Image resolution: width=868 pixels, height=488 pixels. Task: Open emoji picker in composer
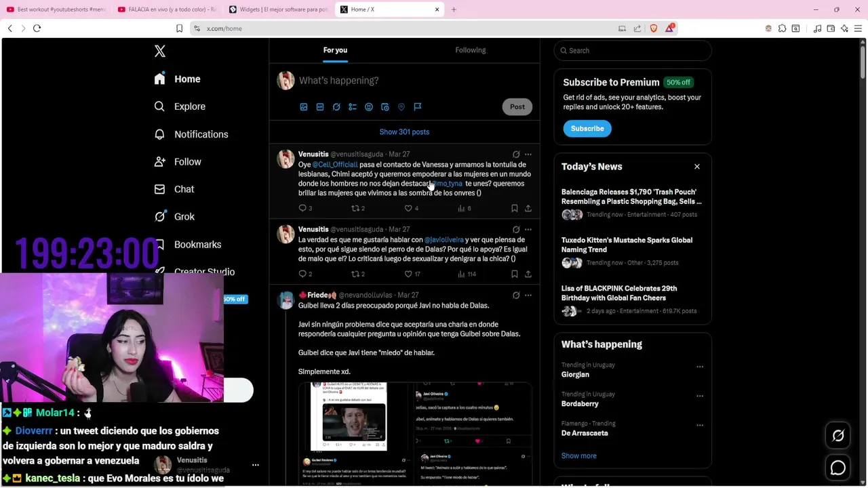(x=369, y=107)
